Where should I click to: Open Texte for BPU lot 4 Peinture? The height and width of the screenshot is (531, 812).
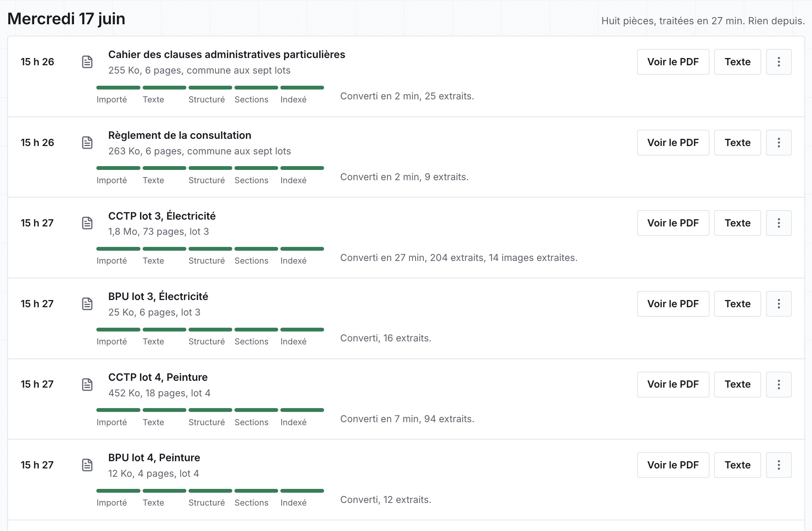(738, 465)
